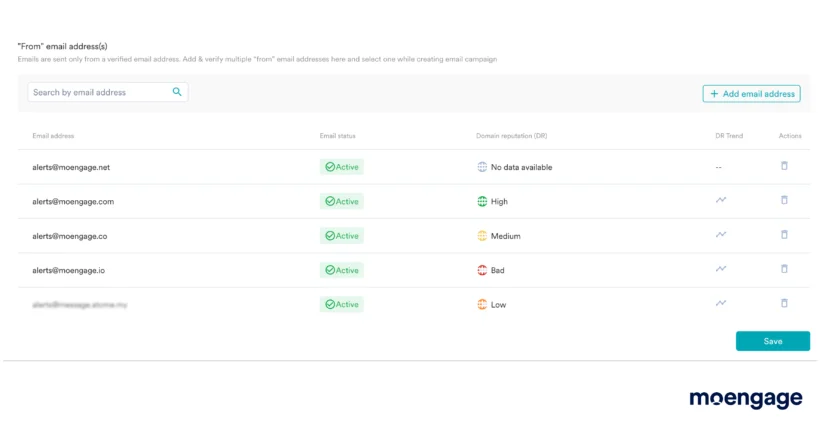Click the "From" email address(s) heading
Image resolution: width=832 pixels, height=435 pixels.
(x=63, y=46)
